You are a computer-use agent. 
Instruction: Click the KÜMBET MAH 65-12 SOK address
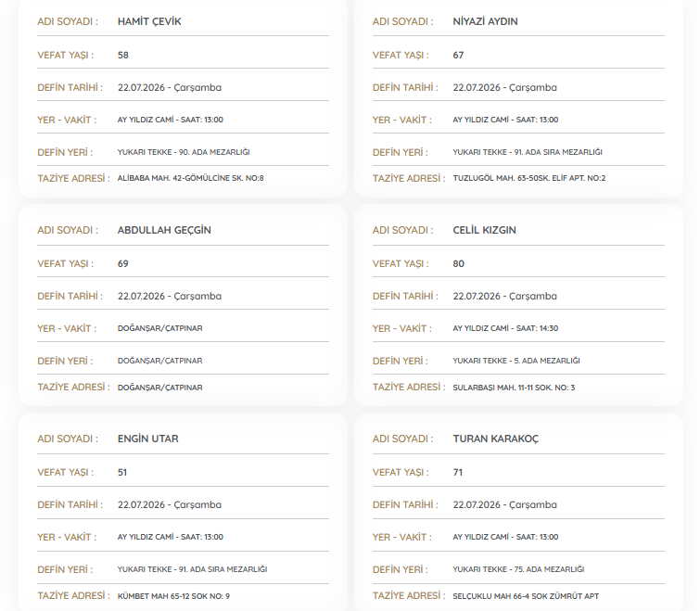173,596
